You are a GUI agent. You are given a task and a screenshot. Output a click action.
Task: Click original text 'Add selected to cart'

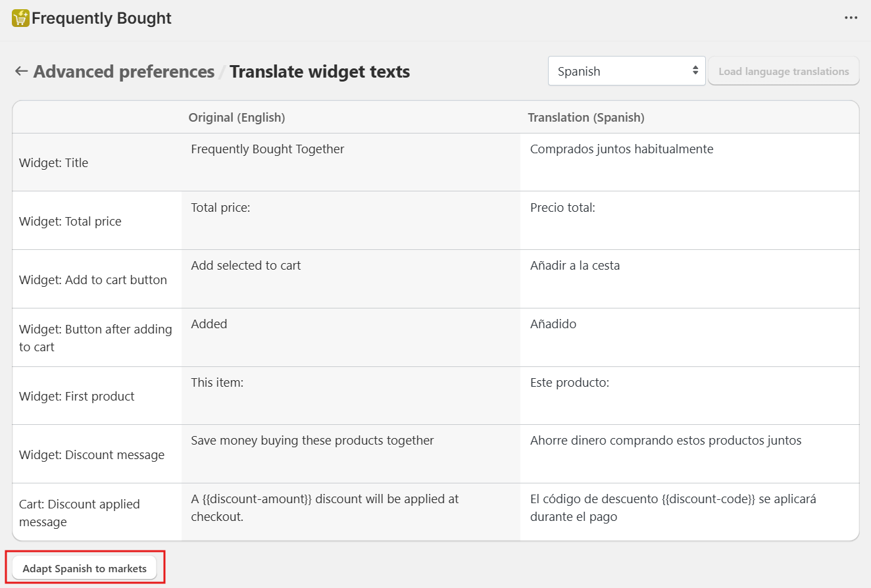click(x=246, y=266)
